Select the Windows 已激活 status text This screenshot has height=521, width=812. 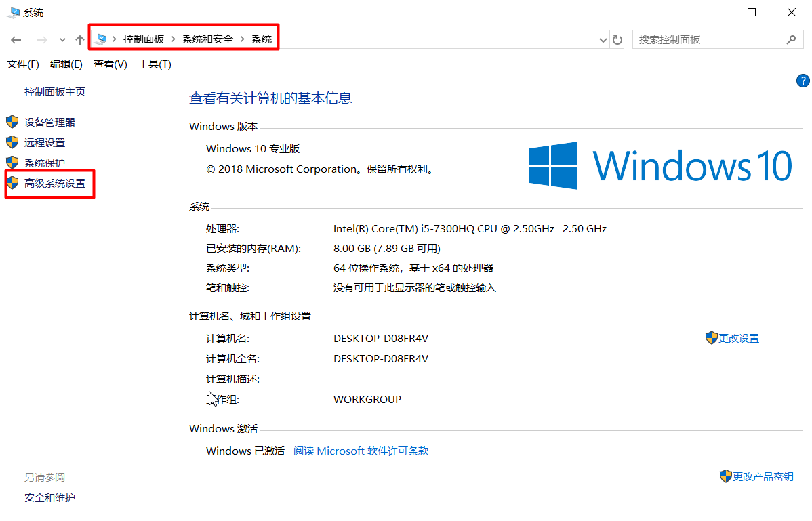click(x=245, y=451)
